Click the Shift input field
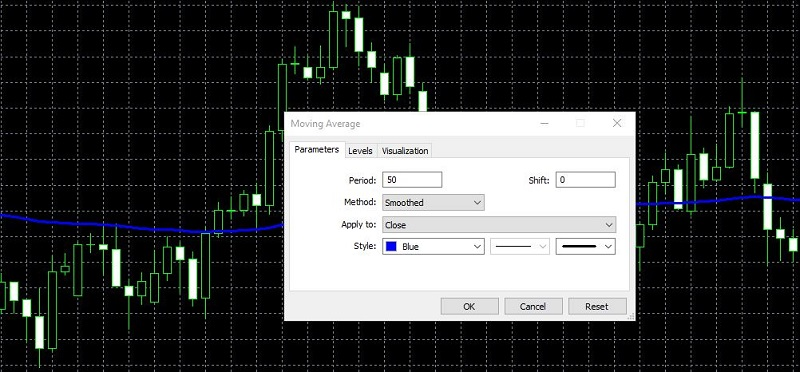The height and width of the screenshot is (372, 800). coord(586,180)
